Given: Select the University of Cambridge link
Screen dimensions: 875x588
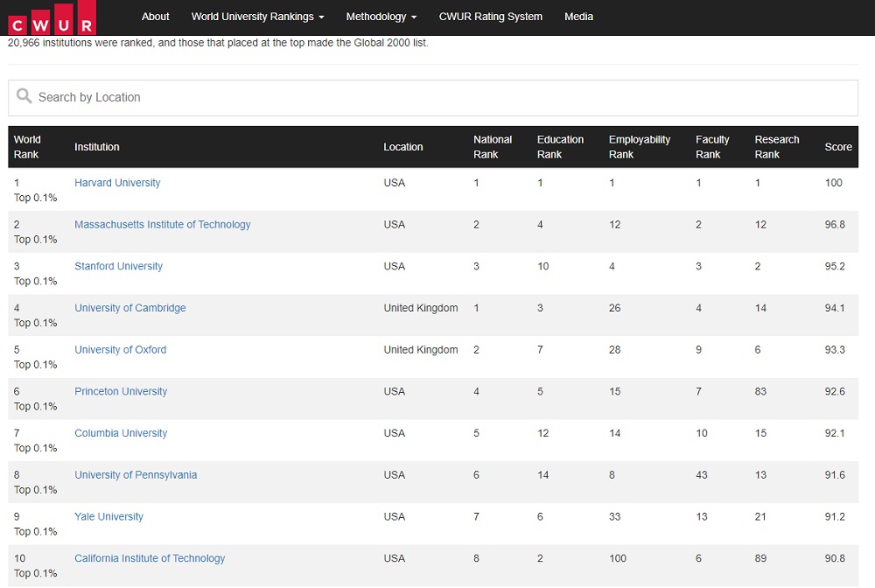Looking at the screenshot, I should coord(129,308).
